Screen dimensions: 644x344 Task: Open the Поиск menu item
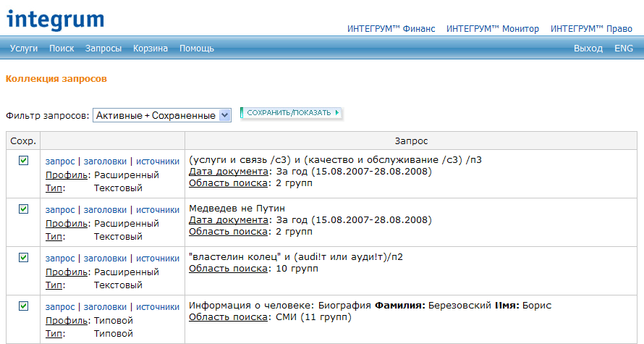pos(62,49)
